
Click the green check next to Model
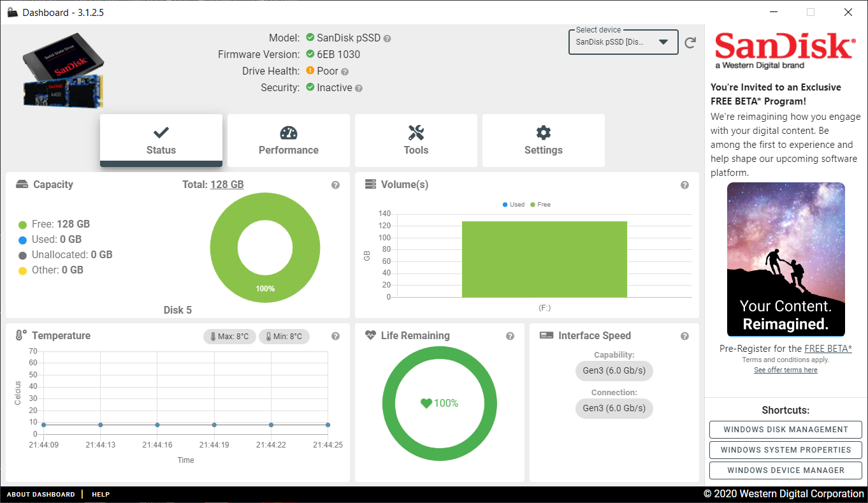[310, 38]
